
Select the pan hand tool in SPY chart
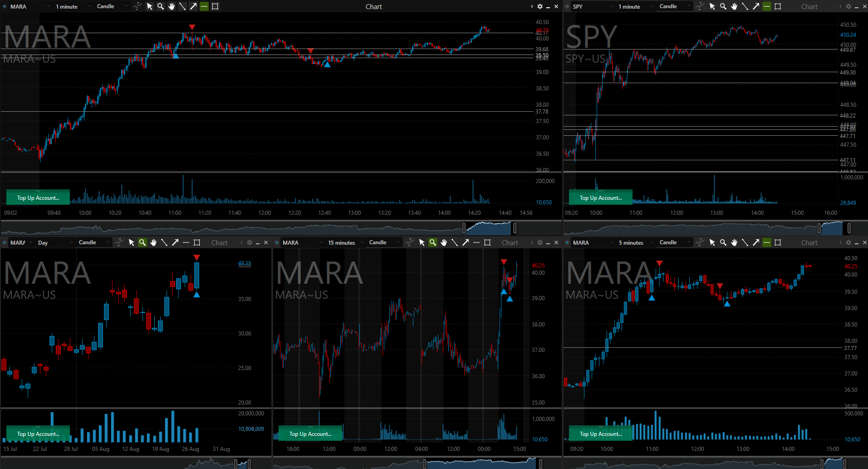pos(734,6)
